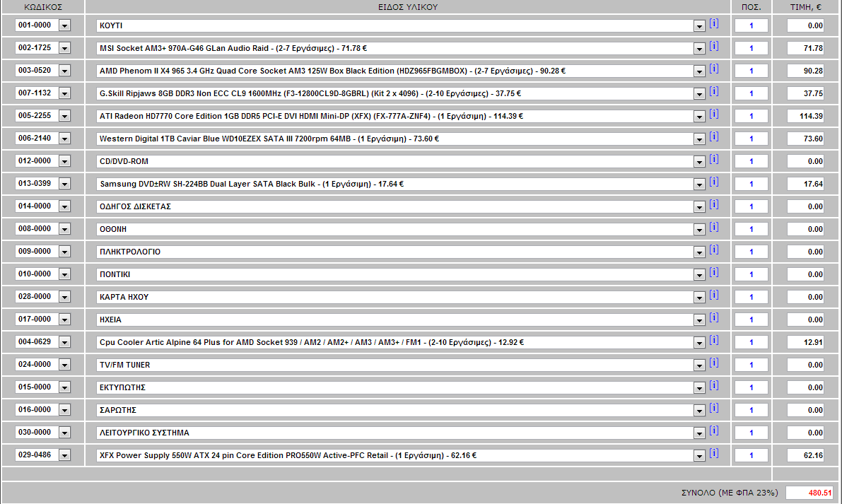The image size is (842, 504).
Task: Expand code dropdown 013-0399
Action: coord(64,184)
